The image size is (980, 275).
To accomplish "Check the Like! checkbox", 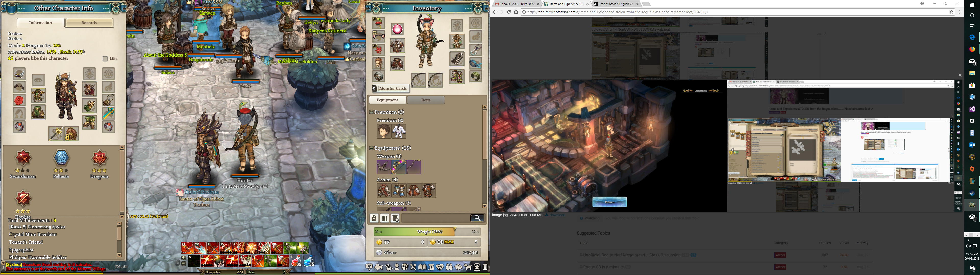I will (x=105, y=59).
